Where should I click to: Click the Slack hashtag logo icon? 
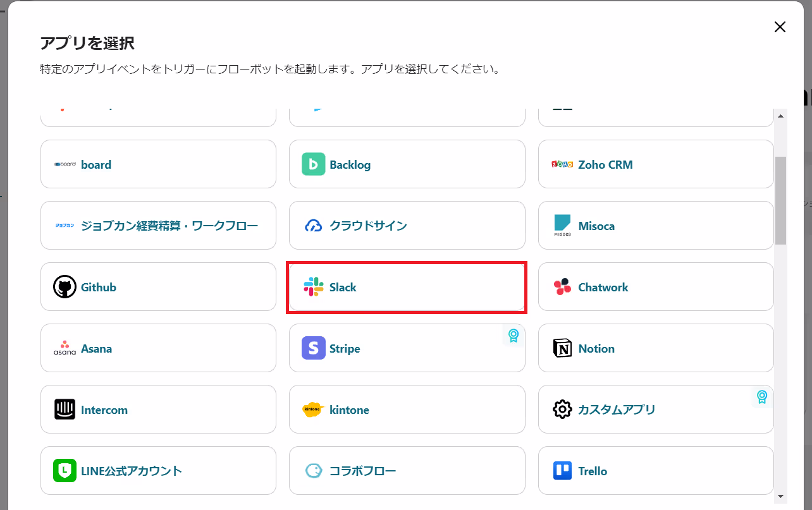click(x=314, y=287)
